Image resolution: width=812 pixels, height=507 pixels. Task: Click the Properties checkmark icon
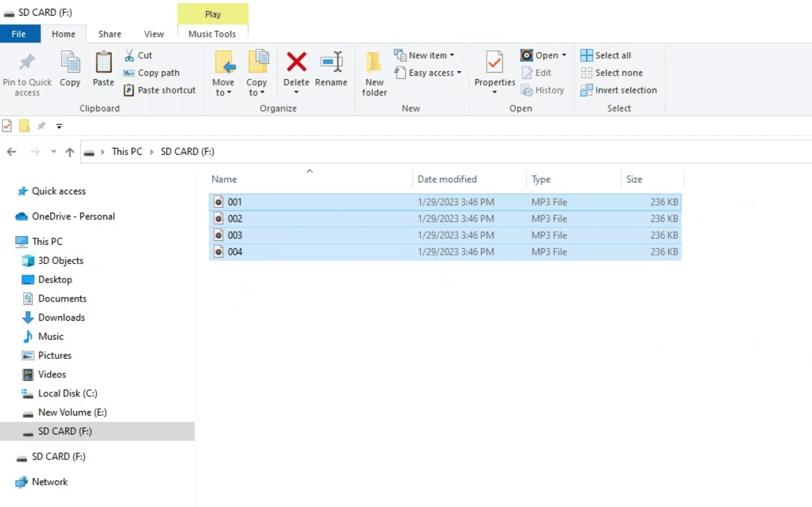pyautogui.click(x=495, y=63)
